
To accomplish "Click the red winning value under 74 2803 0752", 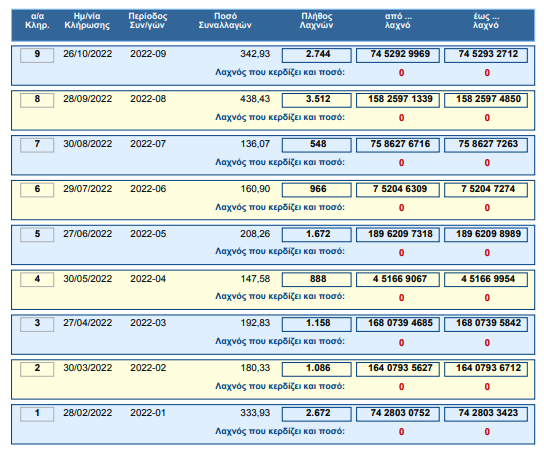I will (401, 432).
